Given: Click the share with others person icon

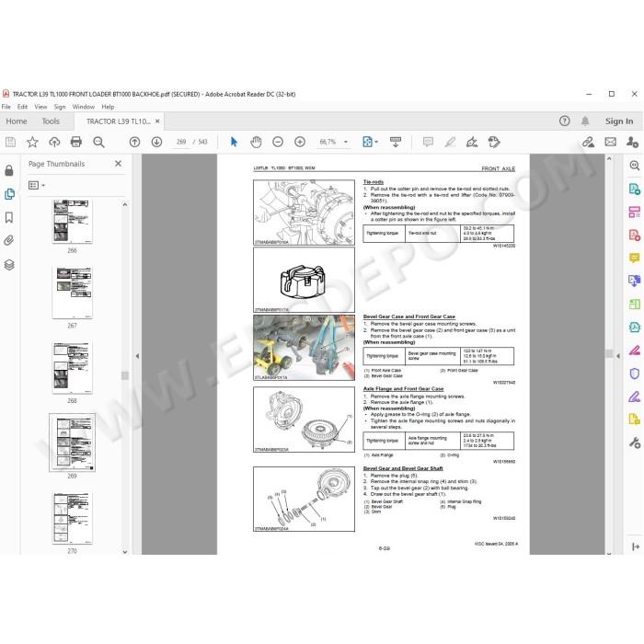Looking at the screenshot, I should coord(633,142).
